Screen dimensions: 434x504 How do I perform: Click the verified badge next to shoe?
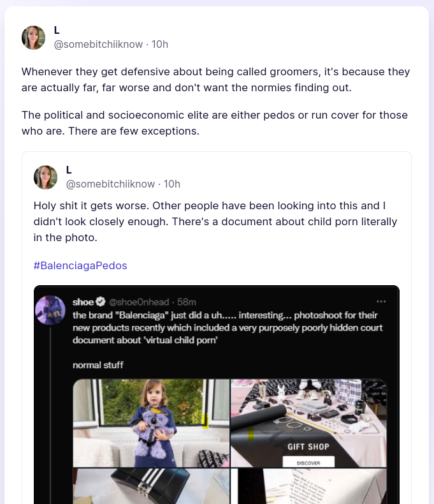pyautogui.click(x=100, y=302)
